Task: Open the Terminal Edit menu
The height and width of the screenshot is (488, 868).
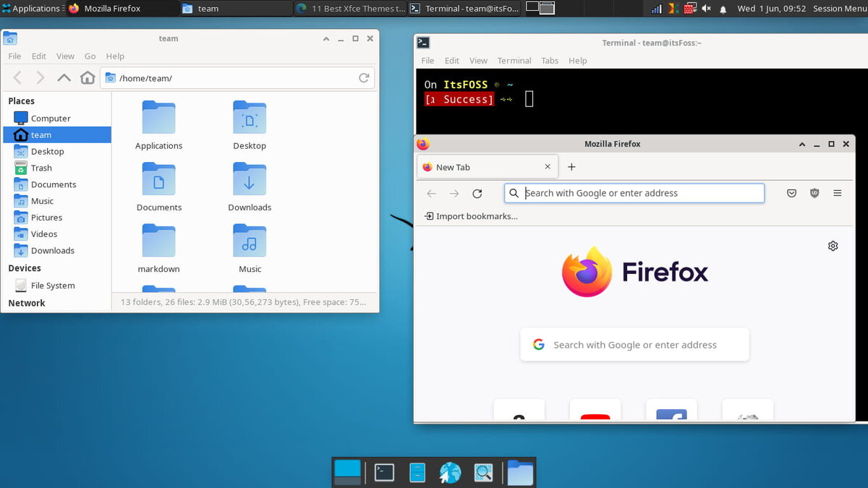Action: click(x=452, y=61)
